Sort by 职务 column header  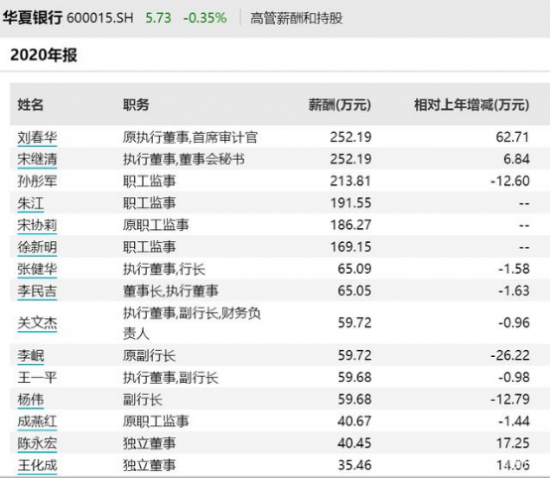[136, 105]
